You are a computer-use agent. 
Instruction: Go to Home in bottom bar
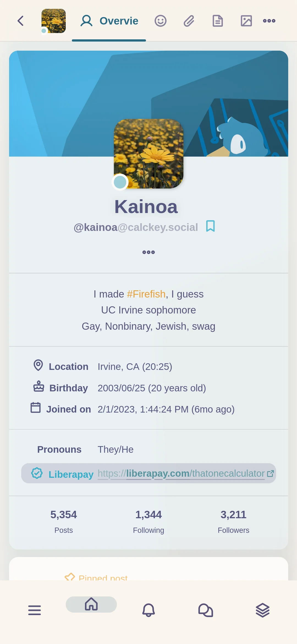tap(91, 604)
